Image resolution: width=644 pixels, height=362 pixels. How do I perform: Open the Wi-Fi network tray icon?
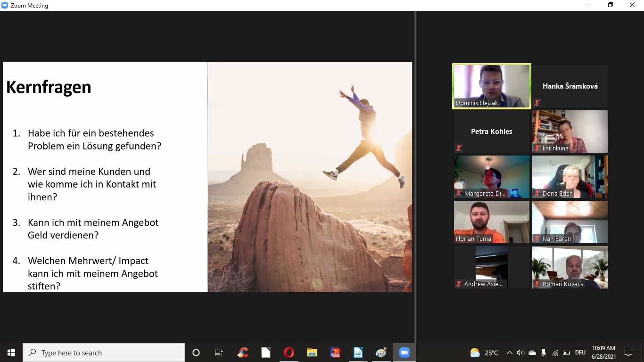tap(555, 353)
